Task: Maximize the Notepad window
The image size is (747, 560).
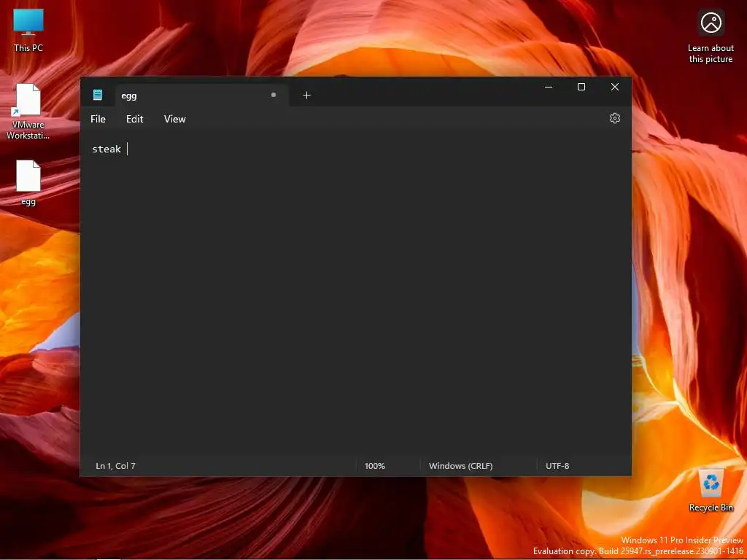Action: [581, 87]
